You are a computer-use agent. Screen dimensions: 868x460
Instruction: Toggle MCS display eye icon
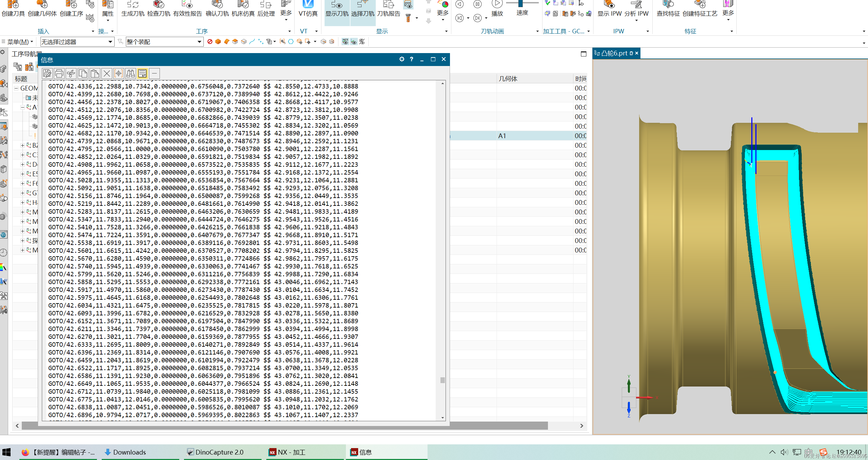pyautogui.click(x=345, y=42)
